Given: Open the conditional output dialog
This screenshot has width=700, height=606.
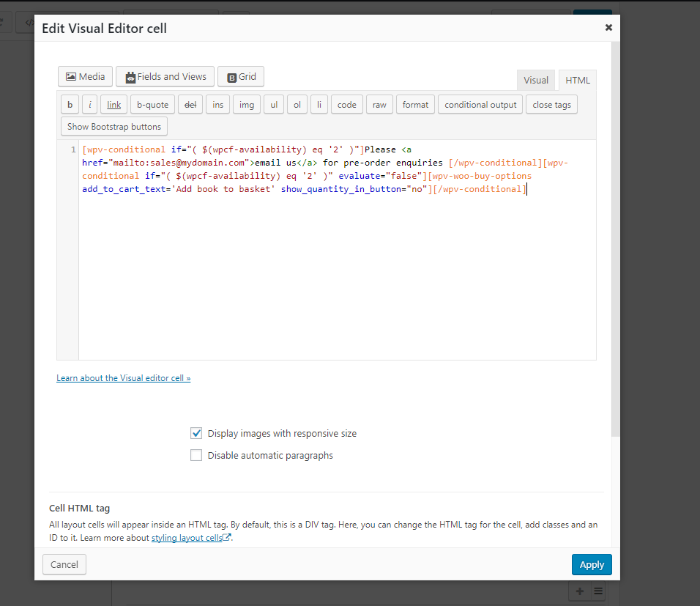Looking at the screenshot, I should click(x=480, y=105).
